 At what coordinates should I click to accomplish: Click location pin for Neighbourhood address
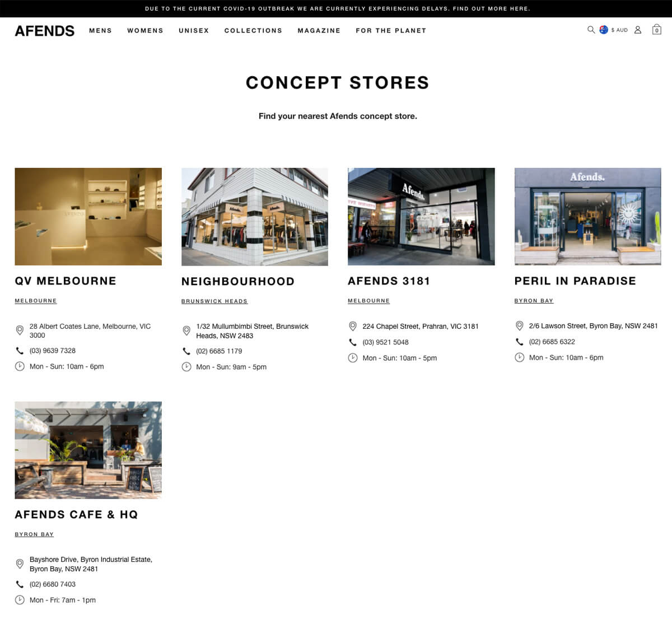click(186, 330)
